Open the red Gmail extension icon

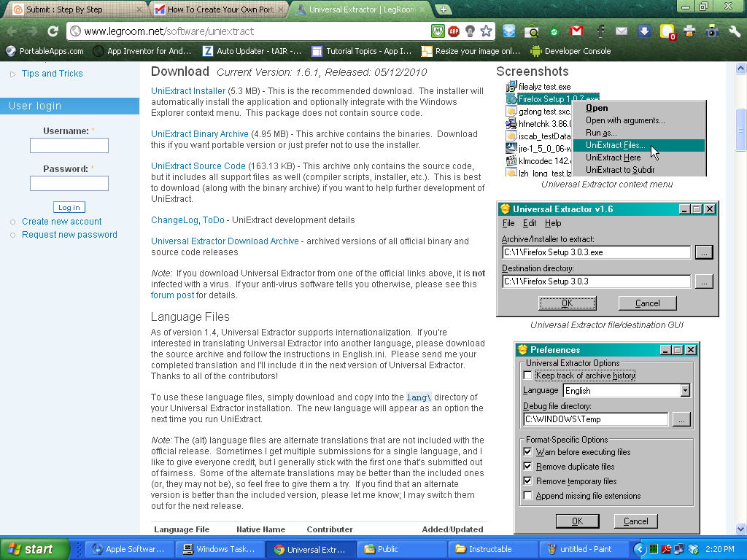[x=576, y=31]
